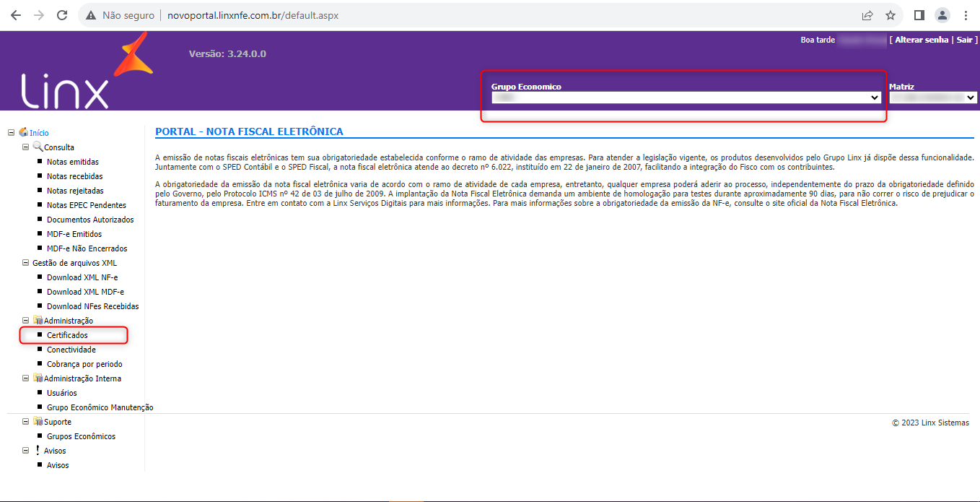
Task: Click the browser forward arrow
Action: (x=38, y=15)
